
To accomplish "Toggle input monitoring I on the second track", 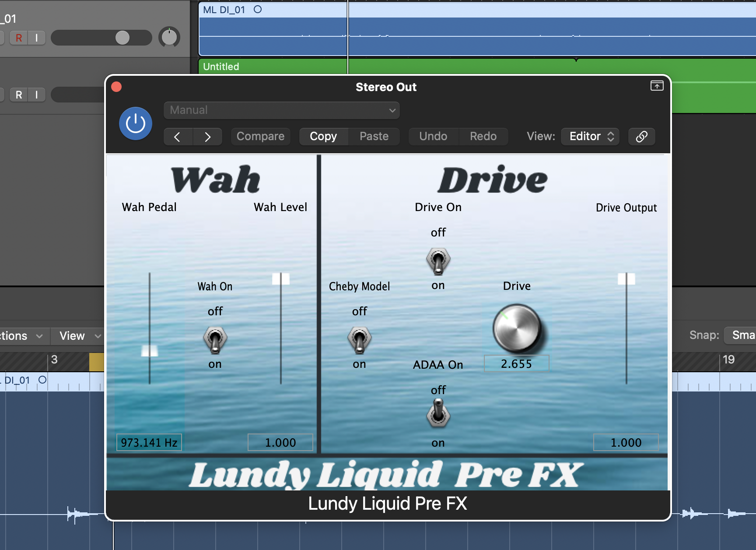I will pyautogui.click(x=37, y=95).
